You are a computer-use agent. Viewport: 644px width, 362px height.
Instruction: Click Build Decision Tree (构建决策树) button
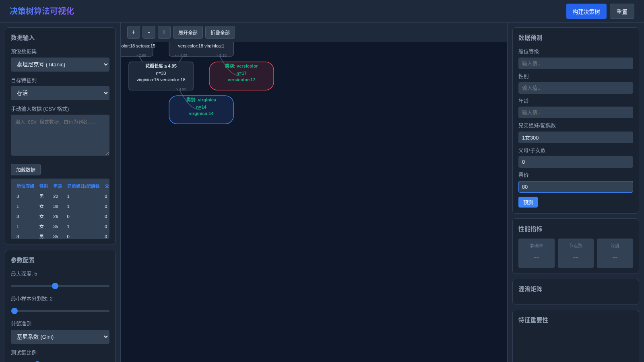click(586, 11)
